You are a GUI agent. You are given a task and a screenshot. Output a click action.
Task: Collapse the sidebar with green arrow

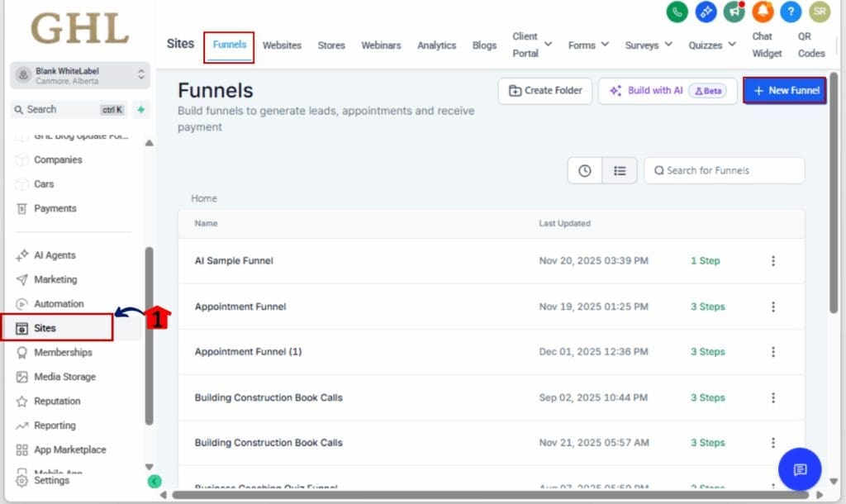(x=154, y=481)
